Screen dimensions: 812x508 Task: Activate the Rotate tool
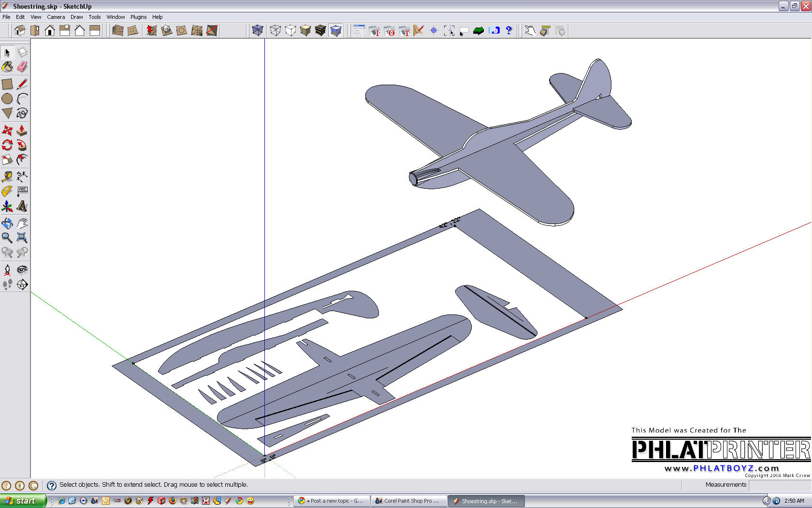tap(7, 145)
